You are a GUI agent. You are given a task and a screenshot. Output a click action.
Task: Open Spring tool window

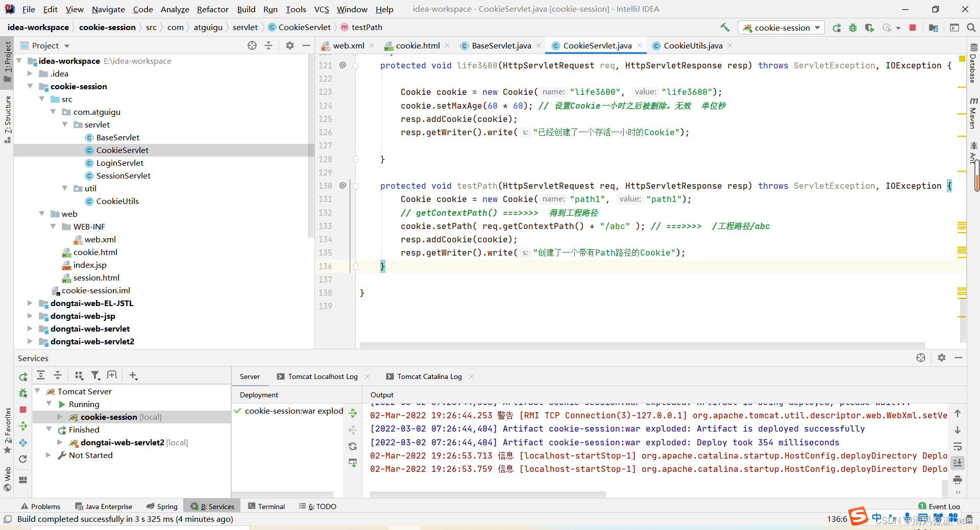[162, 507]
